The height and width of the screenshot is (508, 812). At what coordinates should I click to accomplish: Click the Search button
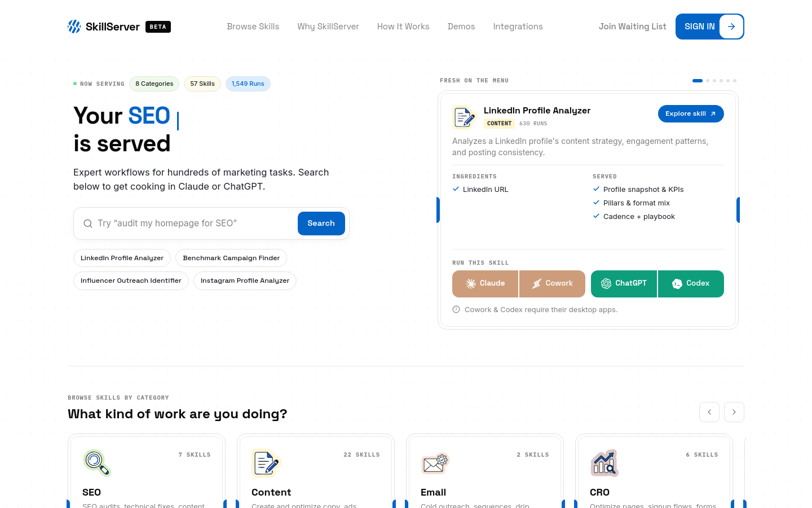321,224
